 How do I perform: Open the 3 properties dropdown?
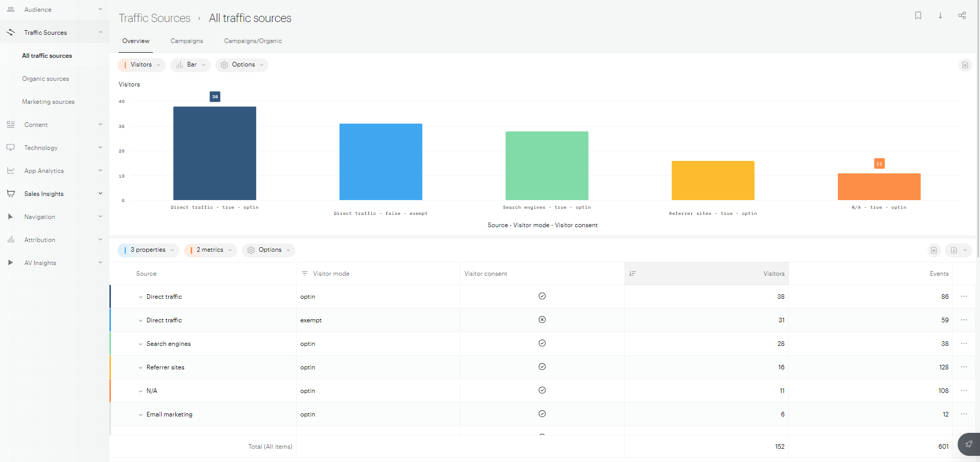point(148,250)
